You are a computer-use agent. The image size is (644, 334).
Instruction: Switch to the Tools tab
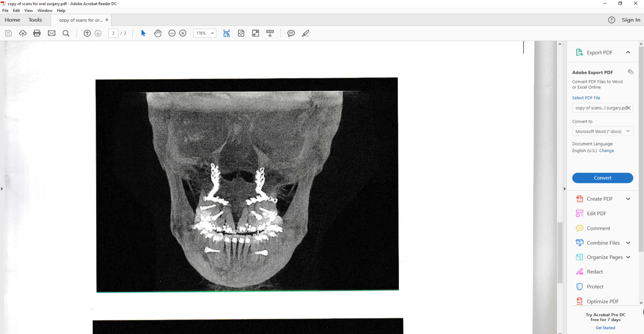[x=35, y=20]
